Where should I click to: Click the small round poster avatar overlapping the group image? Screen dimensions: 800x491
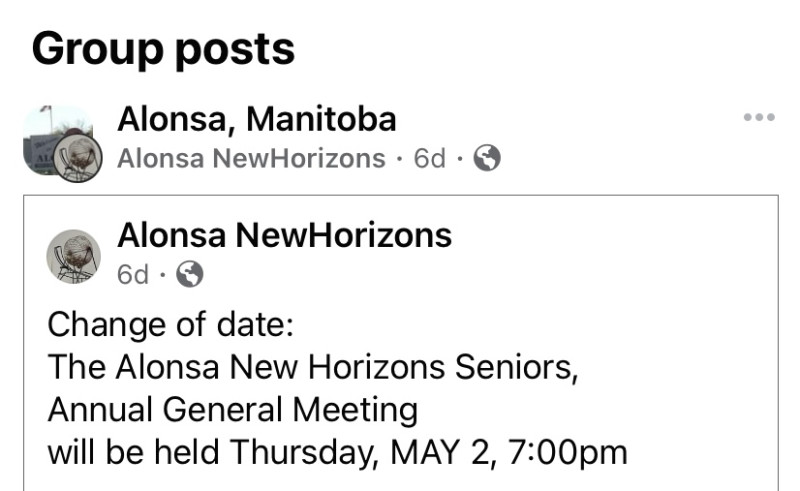(78, 158)
